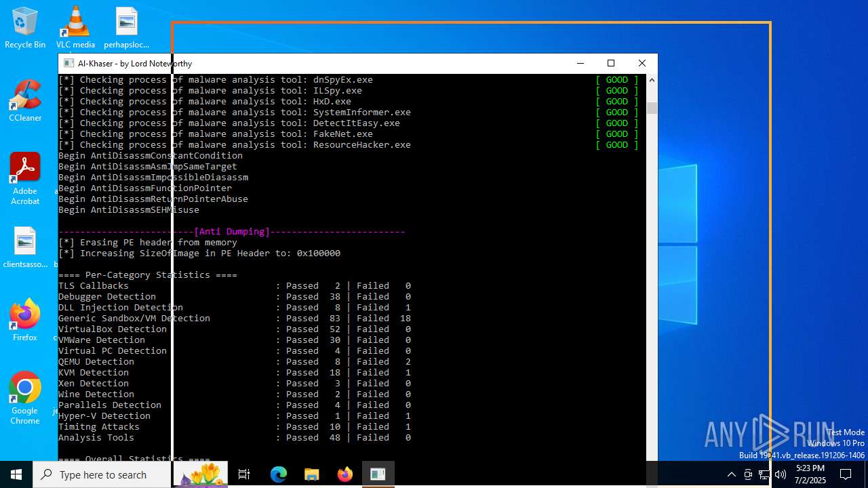This screenshot has width=868, height=488.
Task: Click the 'VMWare Detection' row
Action: click(x=235, y=340)
